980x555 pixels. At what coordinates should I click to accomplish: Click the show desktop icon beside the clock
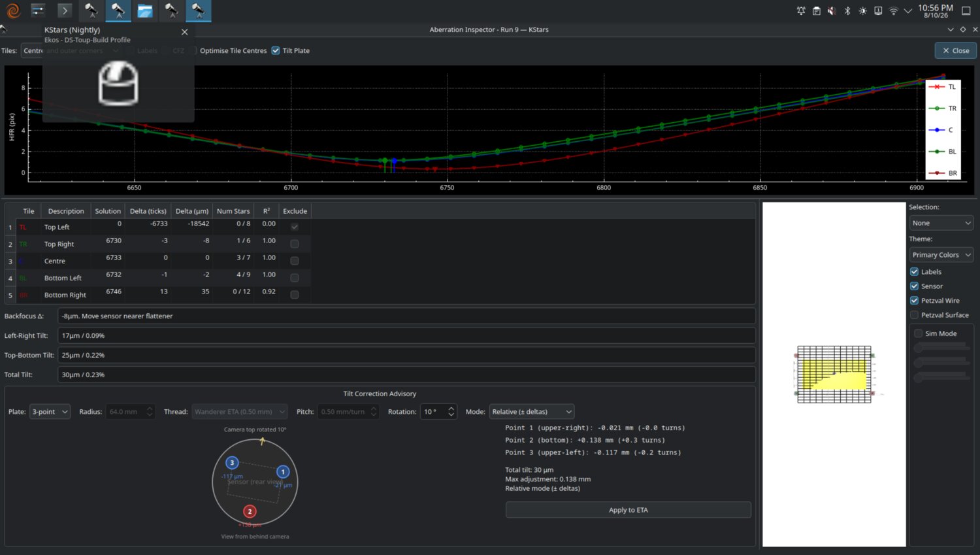pos(966,11)
